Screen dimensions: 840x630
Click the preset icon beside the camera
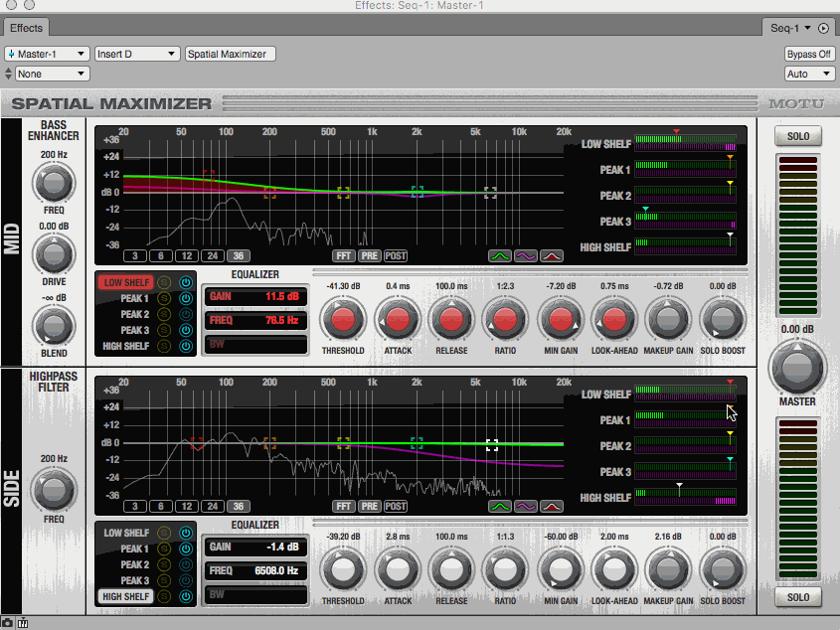point(23,623)
